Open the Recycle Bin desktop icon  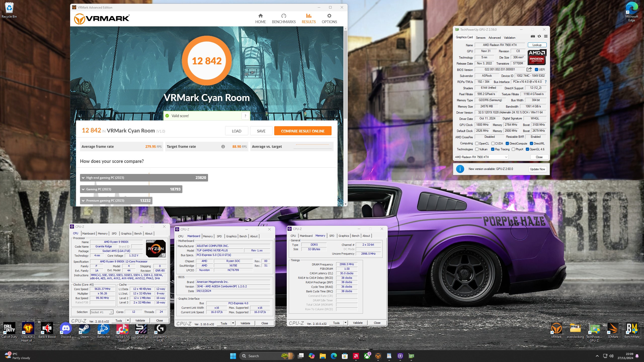9,10
